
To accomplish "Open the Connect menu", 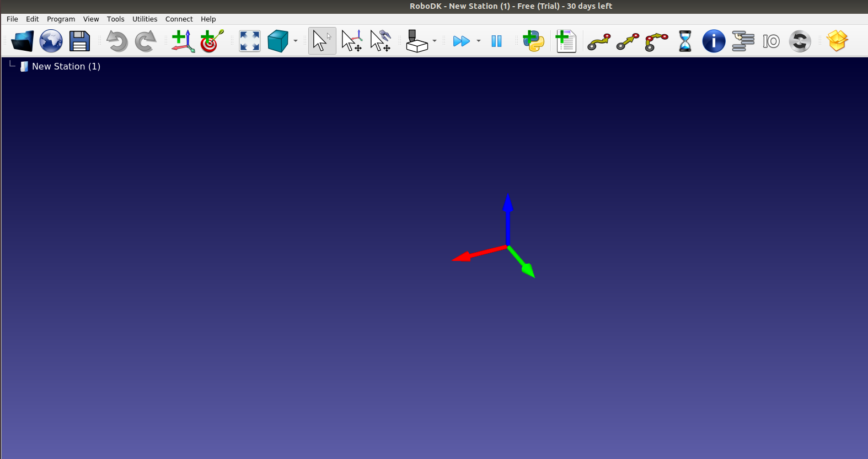I will (179, 19).
